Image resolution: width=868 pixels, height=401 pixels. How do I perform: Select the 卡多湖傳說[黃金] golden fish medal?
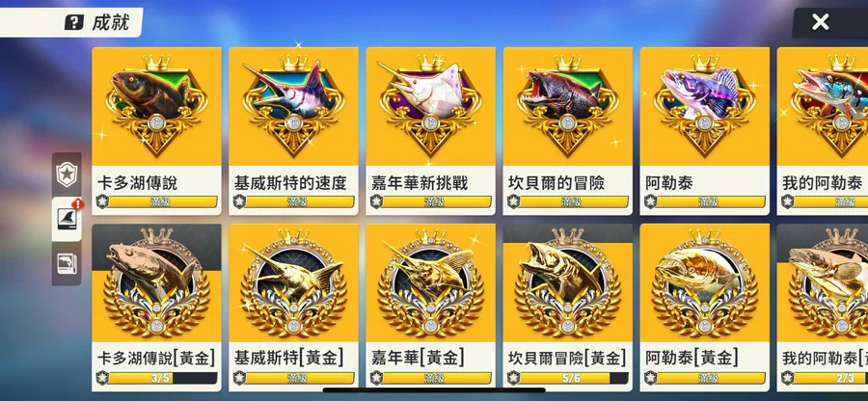tap(156, 283)
